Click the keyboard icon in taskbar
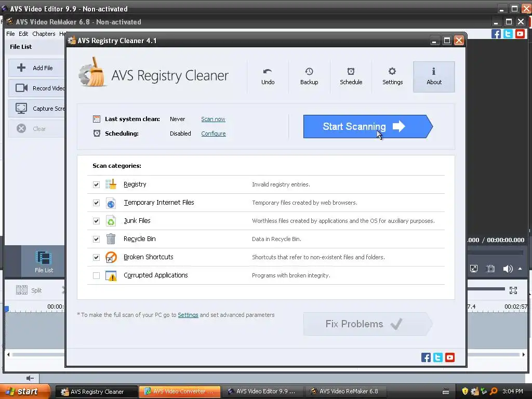The image size is (532, 399). click(x=446, y=392)
